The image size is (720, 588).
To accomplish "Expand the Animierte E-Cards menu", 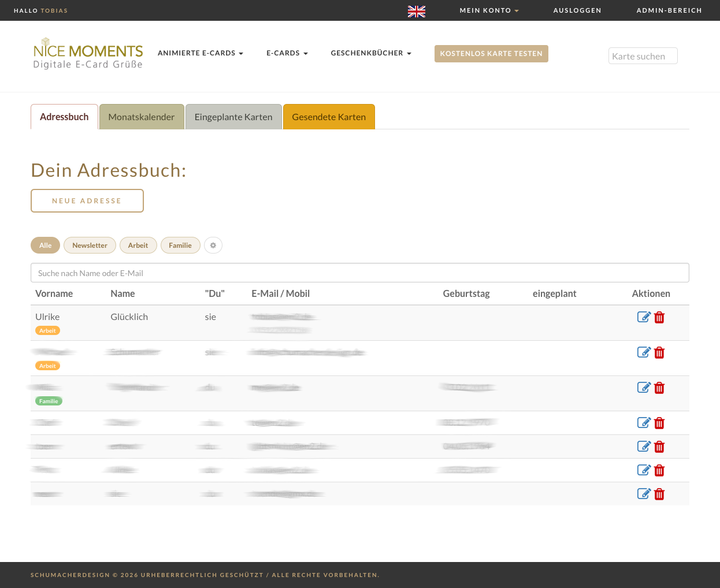I will point(201,53).
